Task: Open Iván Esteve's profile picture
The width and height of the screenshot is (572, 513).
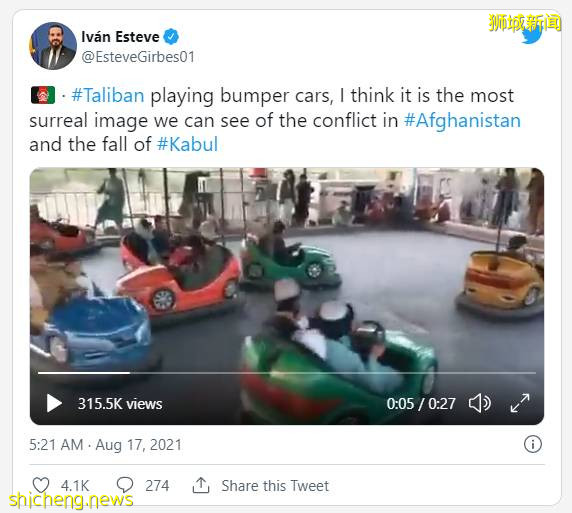Action: click(x=53, y=46)
